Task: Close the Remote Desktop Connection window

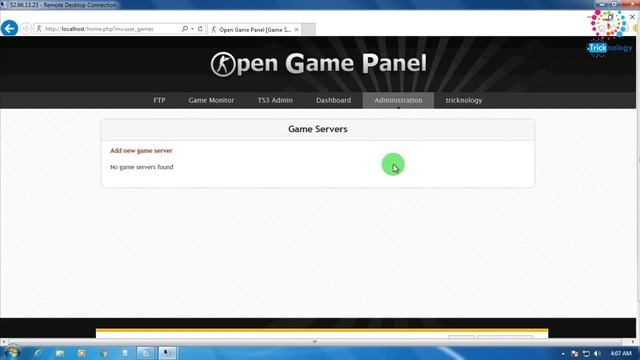Action: click(x=632, y=4)
